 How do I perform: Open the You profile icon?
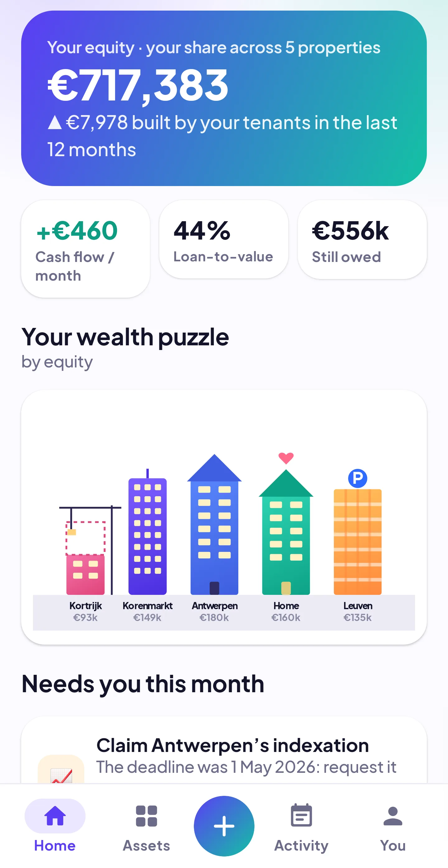(393, 816)
